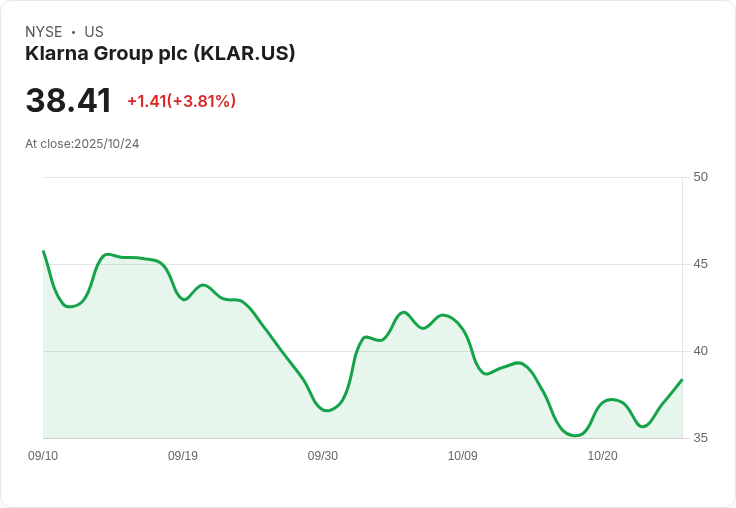Click the 40 y-axis label
Image resolution: width=736 pixels, height=508 pixels.
click(700, 351)
